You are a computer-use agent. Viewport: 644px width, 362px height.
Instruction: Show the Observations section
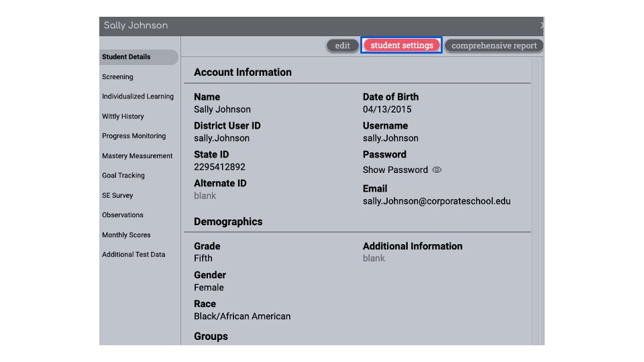tap(122, 215)
